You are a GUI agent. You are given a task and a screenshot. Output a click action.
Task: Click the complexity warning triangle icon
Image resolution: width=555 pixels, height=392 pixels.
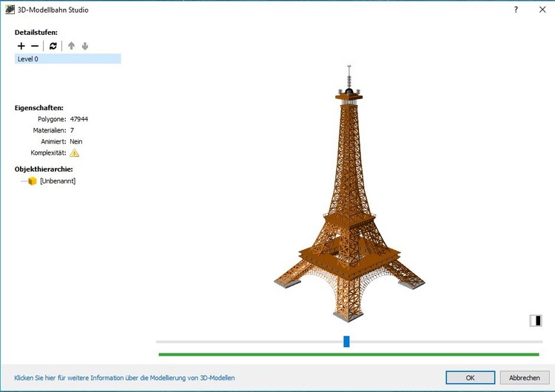[74, 153]
